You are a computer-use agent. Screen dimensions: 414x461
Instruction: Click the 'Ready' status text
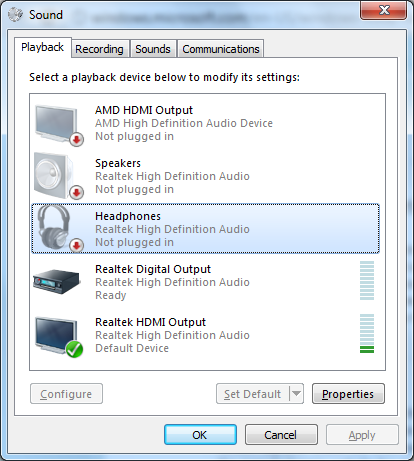pyautogui.click(x=111, y=295)
